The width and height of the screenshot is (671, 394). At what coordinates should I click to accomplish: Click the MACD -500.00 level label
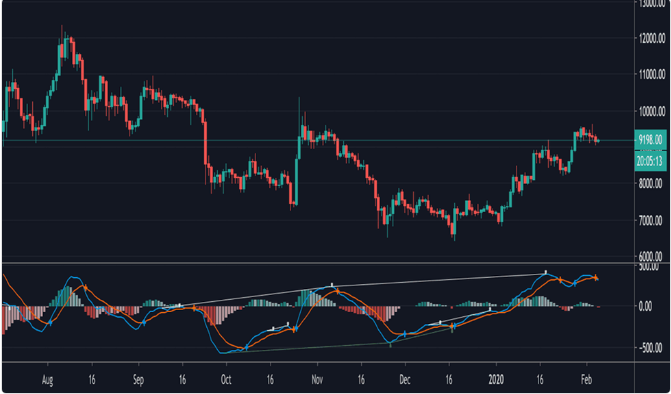(x=650, y=347)
